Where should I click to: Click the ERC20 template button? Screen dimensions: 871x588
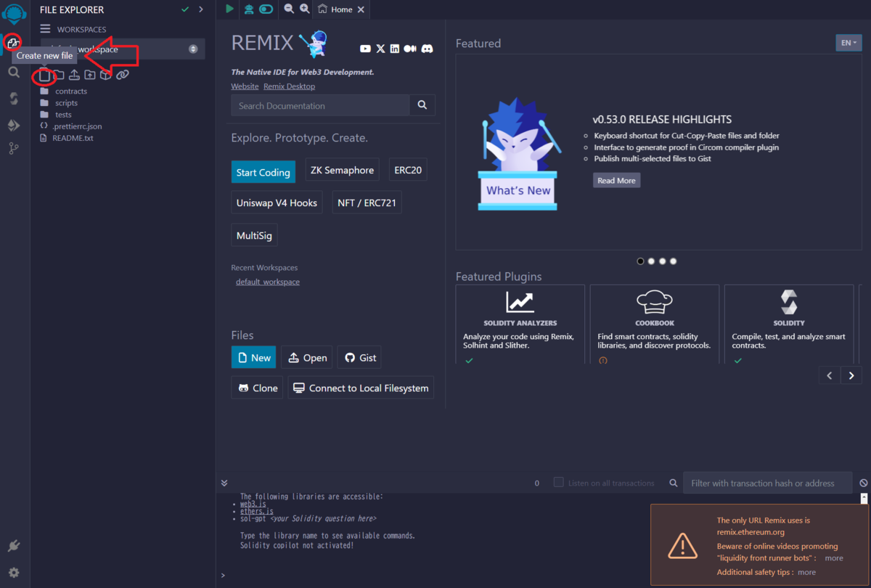(x=408, y=170)
